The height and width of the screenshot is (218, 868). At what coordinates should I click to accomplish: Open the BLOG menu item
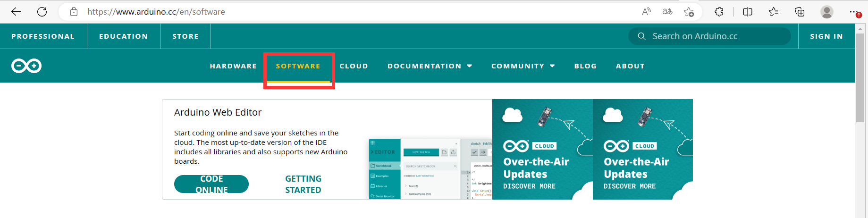coord(585,66)
